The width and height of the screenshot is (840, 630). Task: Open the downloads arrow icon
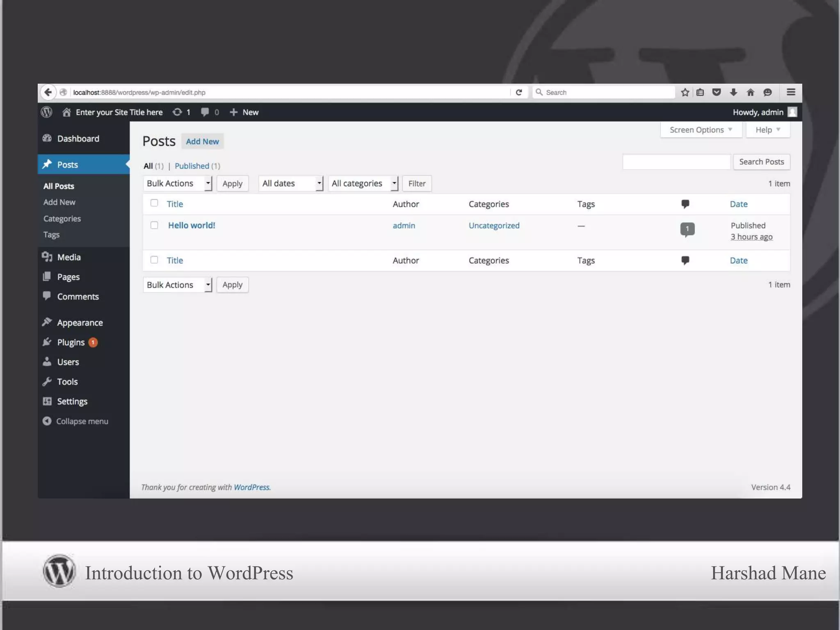click(733, 92)
